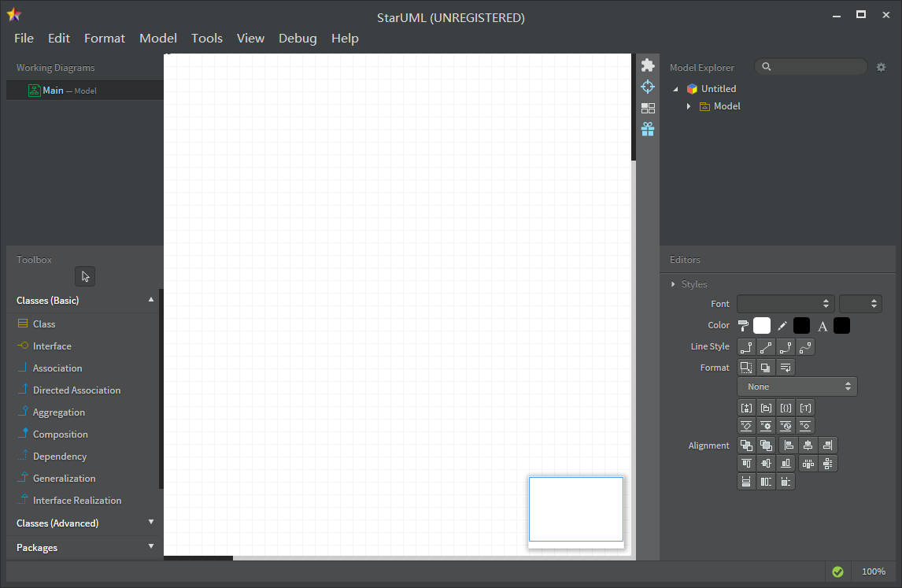The width and height of the screenshot is (902, 588).
Task: Select Main diagram in Working Diagrams
Action: 84,91
